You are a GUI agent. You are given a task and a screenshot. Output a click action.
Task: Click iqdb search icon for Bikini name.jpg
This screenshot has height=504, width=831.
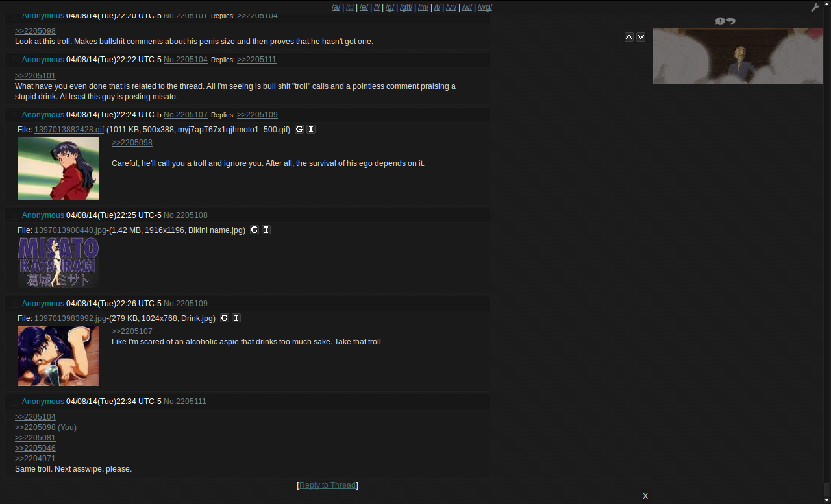[266, 230]
